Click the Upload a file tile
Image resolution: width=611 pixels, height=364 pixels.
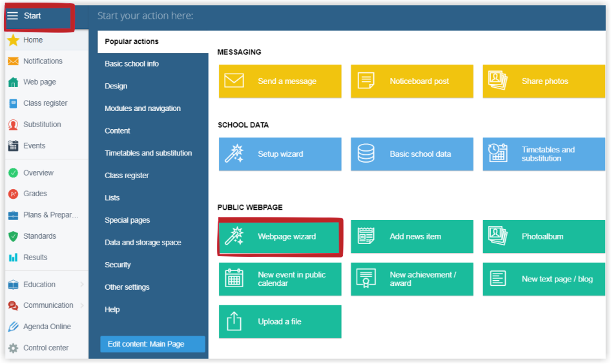tap(280, 321)
